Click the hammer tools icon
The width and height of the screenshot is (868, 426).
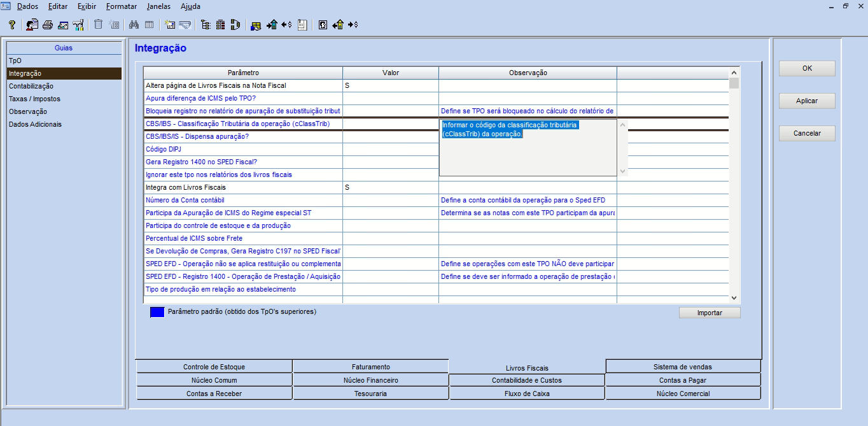(x=79, y=25)
